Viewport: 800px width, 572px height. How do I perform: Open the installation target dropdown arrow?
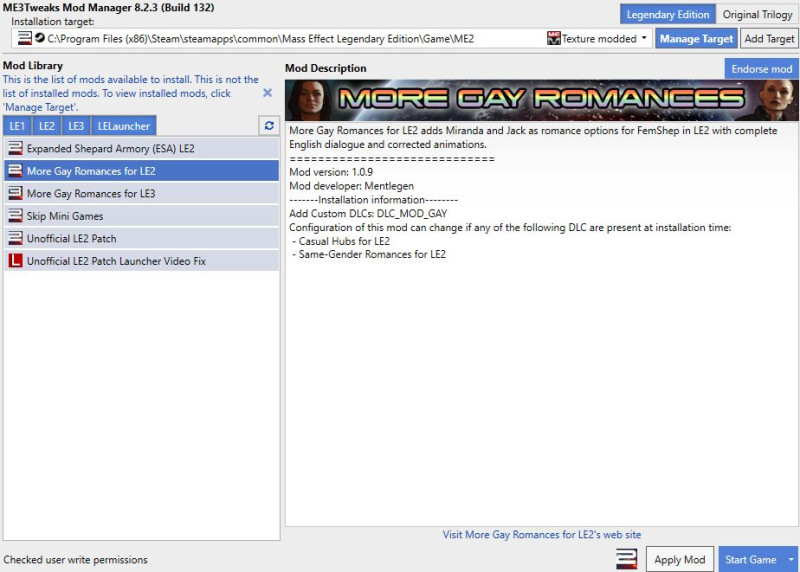click(x=644, y=38)
